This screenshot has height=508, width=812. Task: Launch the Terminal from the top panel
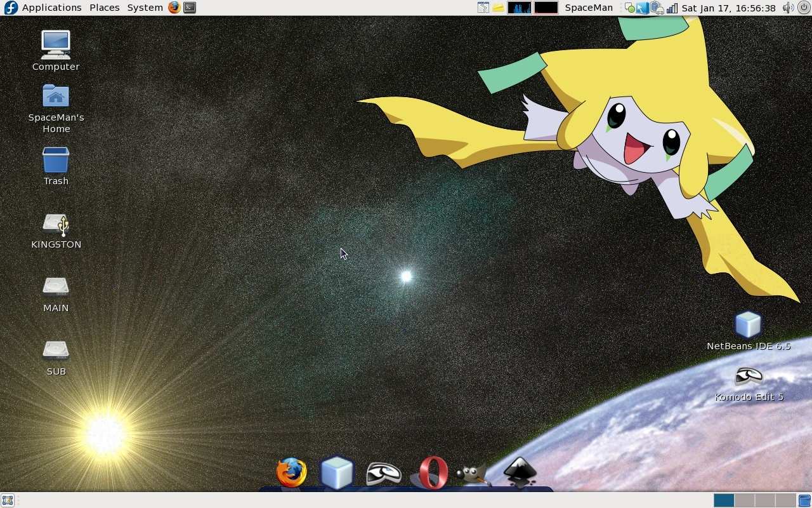point(189,8)
